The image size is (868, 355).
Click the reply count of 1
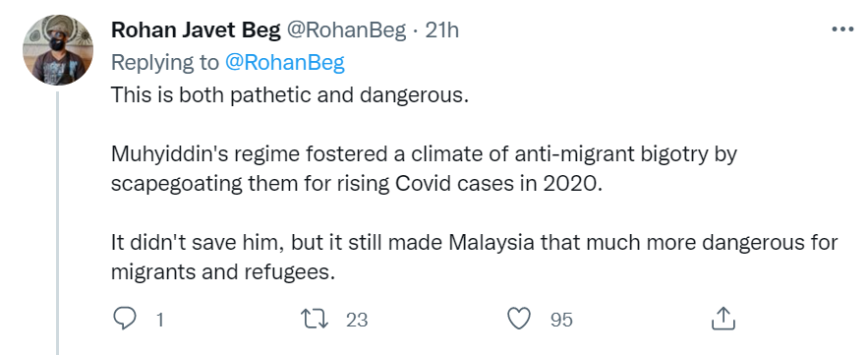[160, 320]
